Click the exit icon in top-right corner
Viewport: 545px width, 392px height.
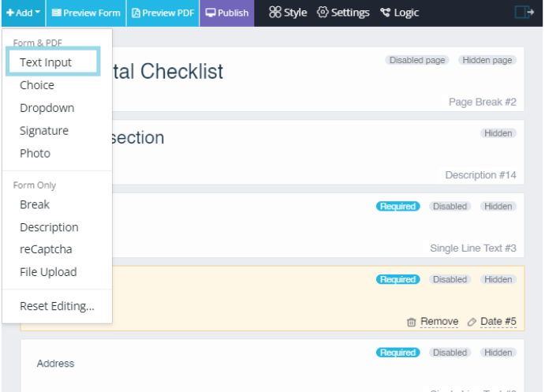click(x=524, y=13)
